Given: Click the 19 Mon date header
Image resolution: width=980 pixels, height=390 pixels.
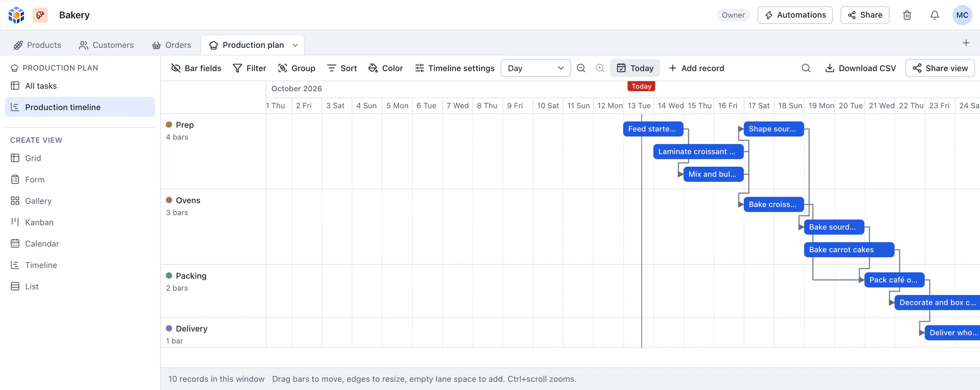Looking at the screenshot, I should click(820, 106).
